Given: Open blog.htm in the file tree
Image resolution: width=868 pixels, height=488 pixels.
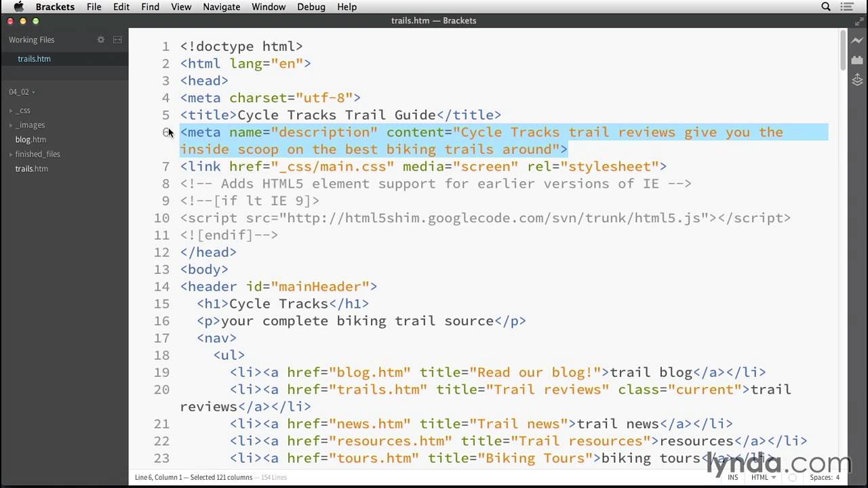Looking at the screenshot, I should [31, 140].
